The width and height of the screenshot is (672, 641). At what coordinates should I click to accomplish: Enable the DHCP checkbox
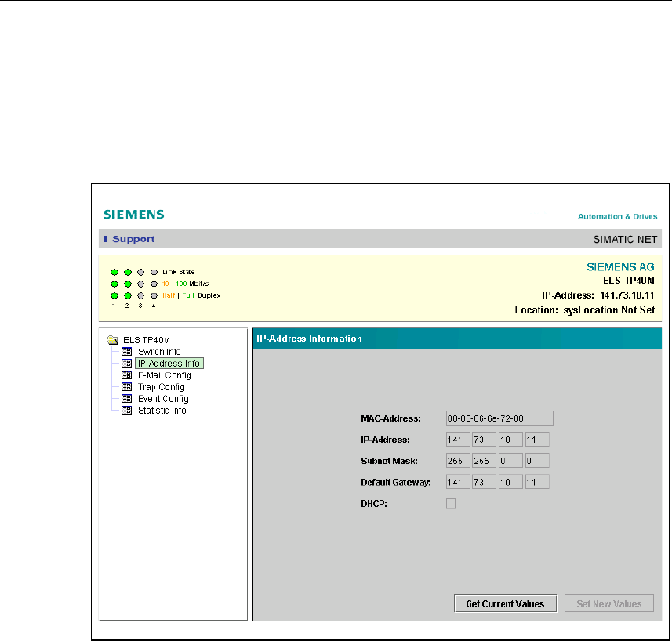click(451, 504)
